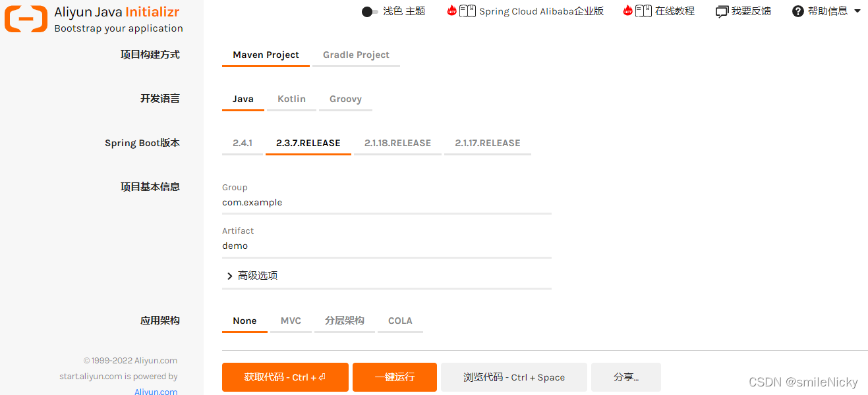The height and width of the screenshot is (395, 868).
Task: Select Spring Boot 2.1.17.RELEASE
Action: coord(488,143)
